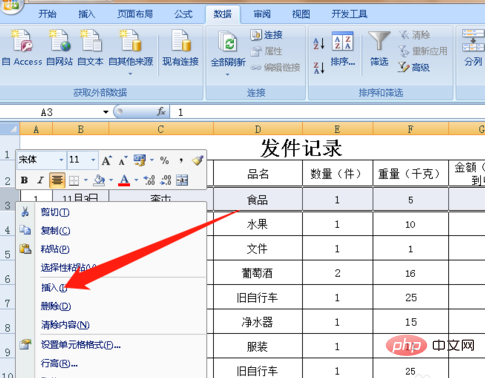
Task: Choose 复制(C) from context menu
Action: click(x=55, y=230)
